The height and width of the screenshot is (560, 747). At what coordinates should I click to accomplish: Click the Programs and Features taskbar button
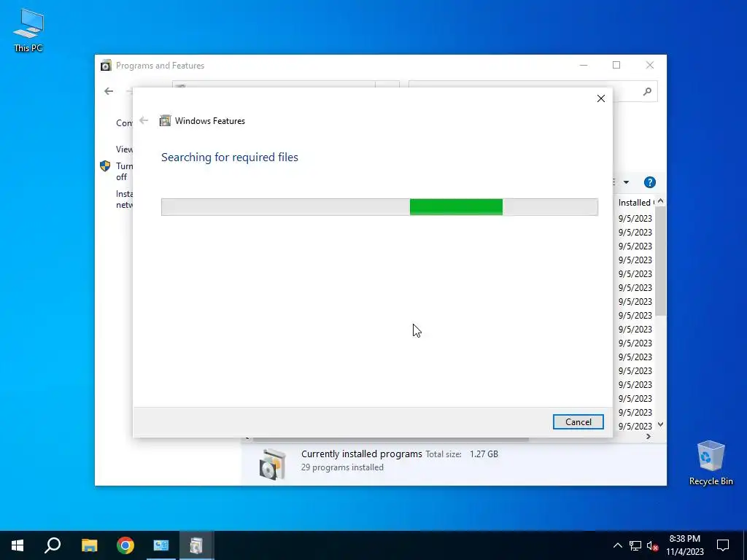click(x=196, y=545)
